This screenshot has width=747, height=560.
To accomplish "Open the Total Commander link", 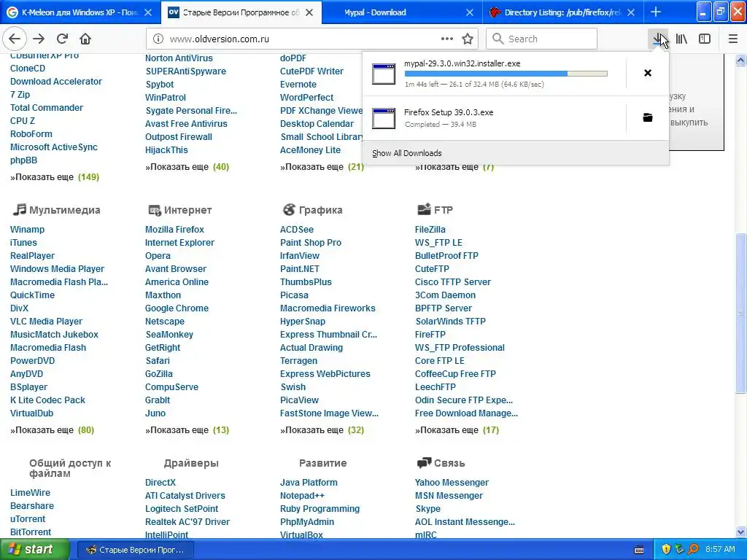I will tap(47, 108).
